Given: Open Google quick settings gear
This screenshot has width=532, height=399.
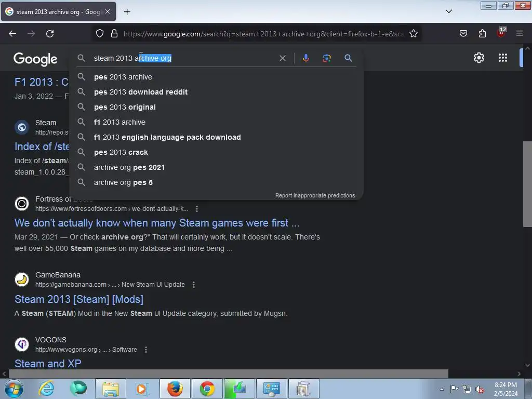Looking at the screenshot, I should coord(478,58).
